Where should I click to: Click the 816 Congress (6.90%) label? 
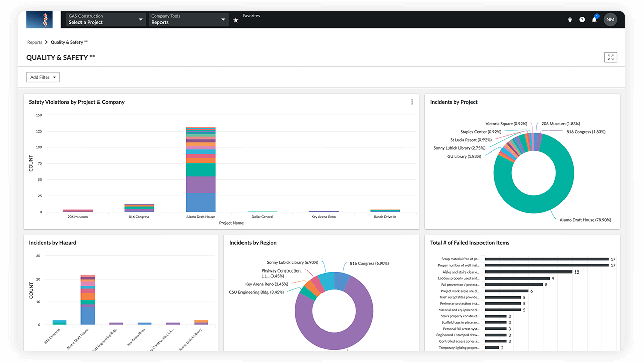click(369, 263)
